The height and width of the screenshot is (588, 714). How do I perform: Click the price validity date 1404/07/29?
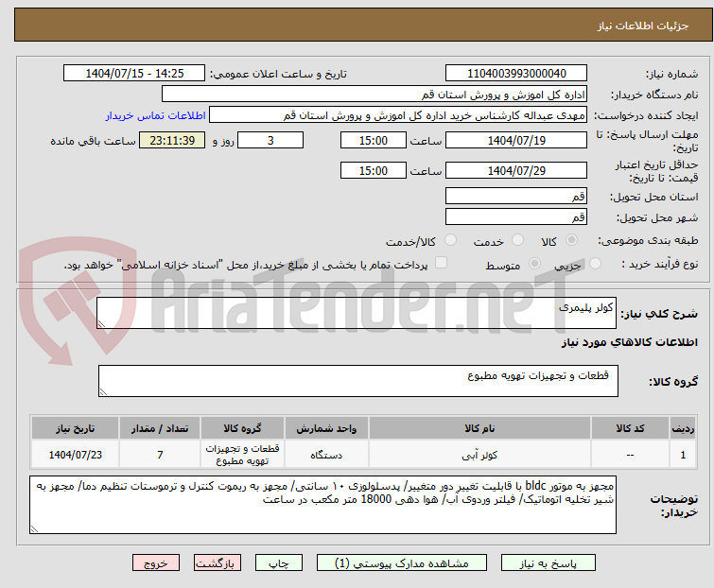[516, 171]
